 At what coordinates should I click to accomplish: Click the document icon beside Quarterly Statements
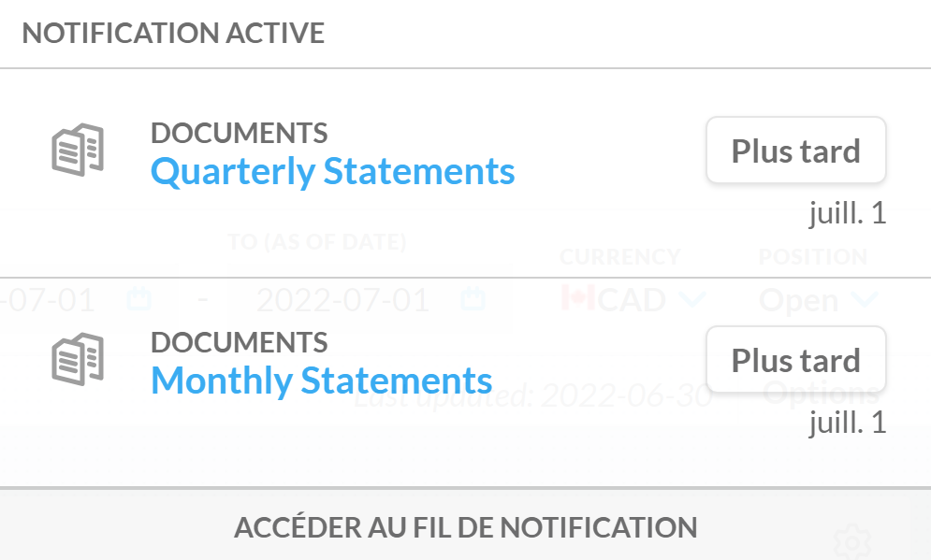click(x=77, y=150)
